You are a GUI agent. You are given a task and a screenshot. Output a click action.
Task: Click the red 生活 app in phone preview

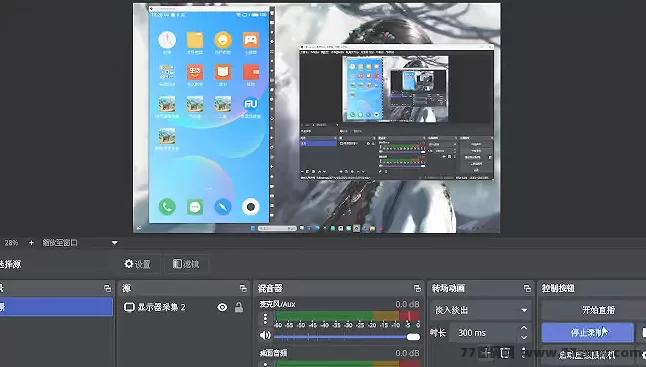(195, 72)
